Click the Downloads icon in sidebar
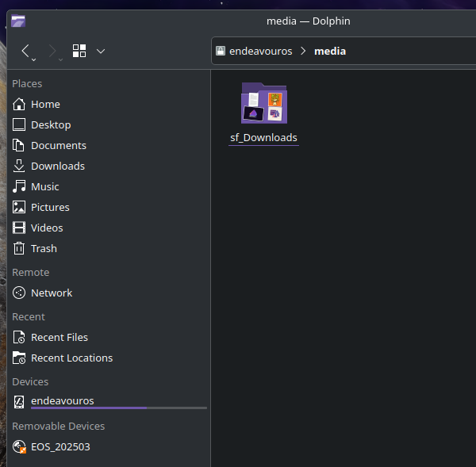This screenshot has width=476, height=467. [19, 166]
